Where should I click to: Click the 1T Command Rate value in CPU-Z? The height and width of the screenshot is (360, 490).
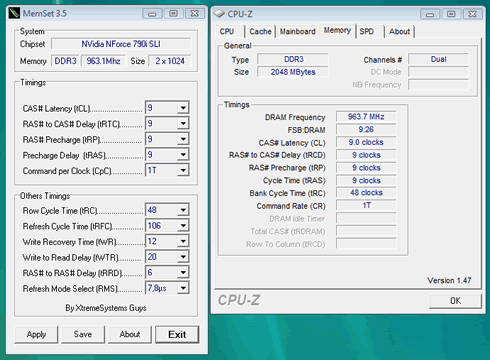[366, 205]
